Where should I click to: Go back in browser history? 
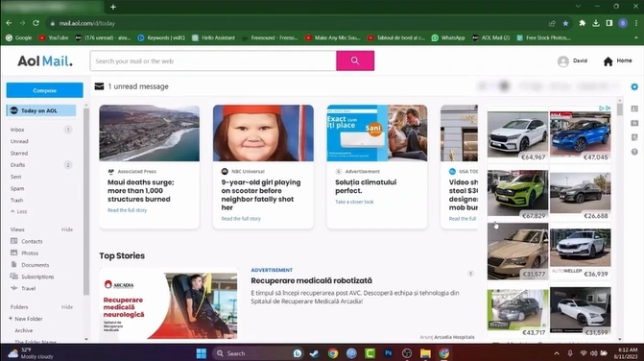click(x=9, y=23)
